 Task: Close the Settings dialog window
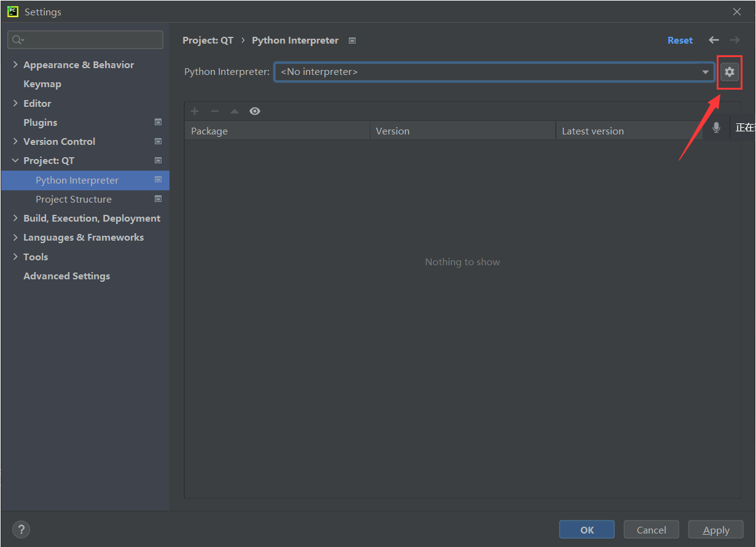737,12
